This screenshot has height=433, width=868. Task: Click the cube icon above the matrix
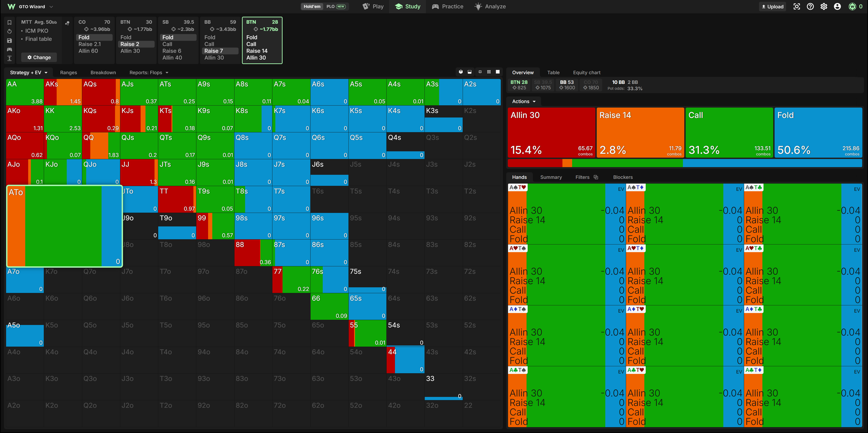pos(461,72)
